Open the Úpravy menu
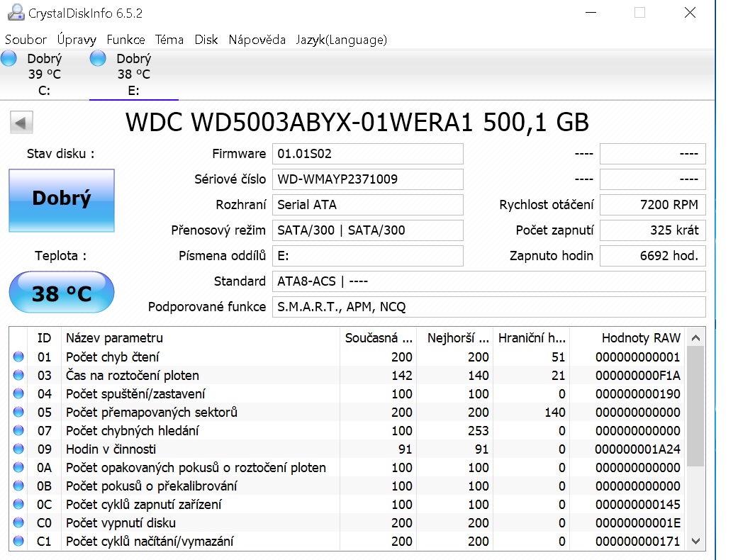 77,40
